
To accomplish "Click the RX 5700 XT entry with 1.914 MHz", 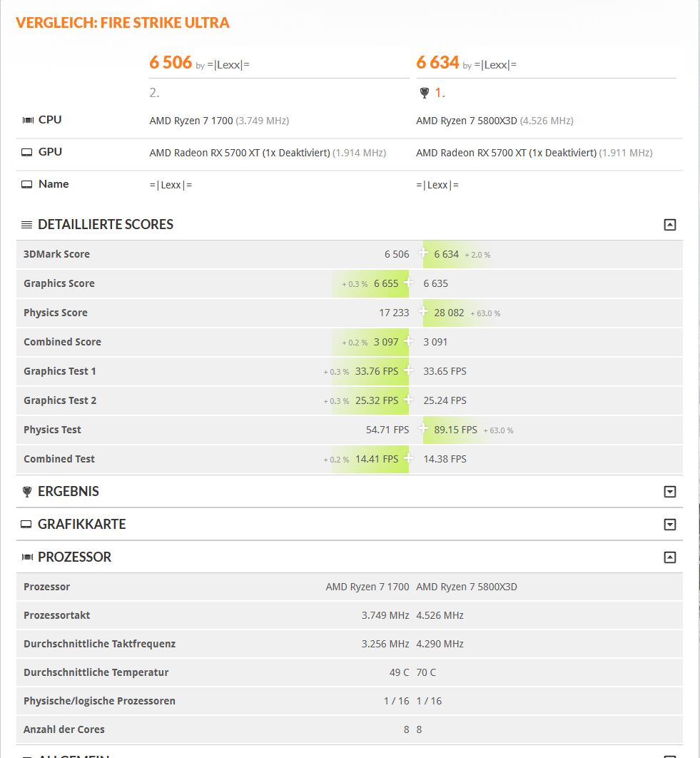I will tap(268, 153).
